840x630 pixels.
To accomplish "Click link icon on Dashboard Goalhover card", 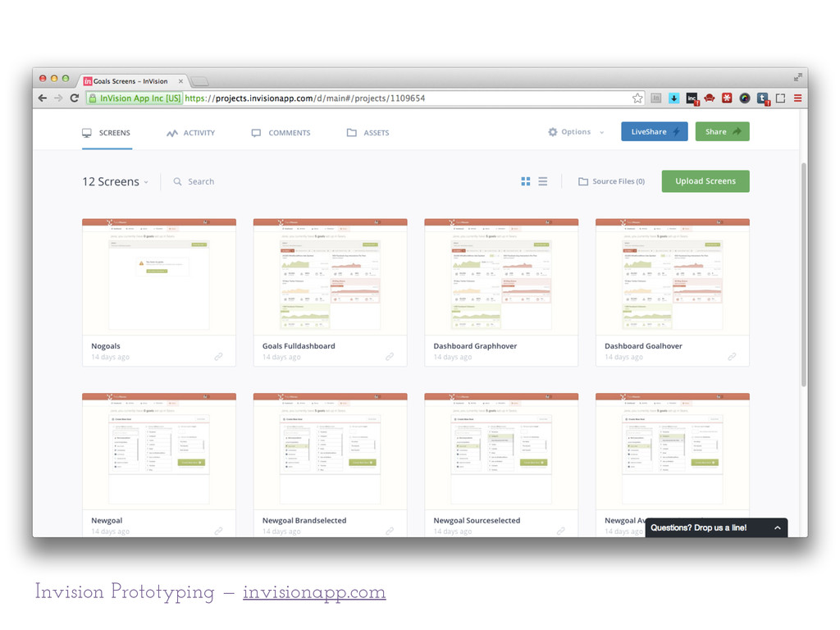I will (732, 356).
